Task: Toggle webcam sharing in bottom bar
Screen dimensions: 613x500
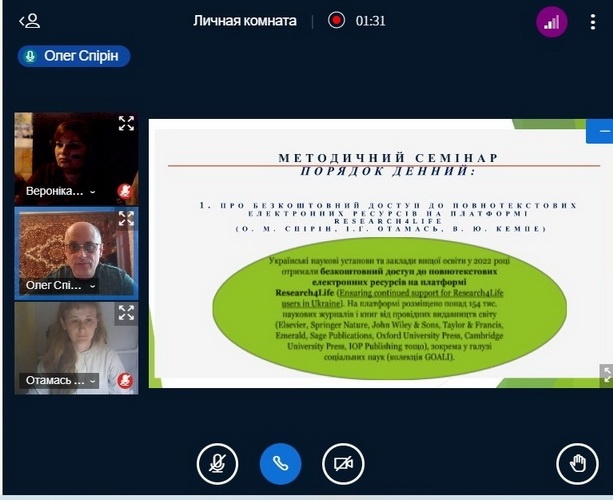Action: point(343,463)
